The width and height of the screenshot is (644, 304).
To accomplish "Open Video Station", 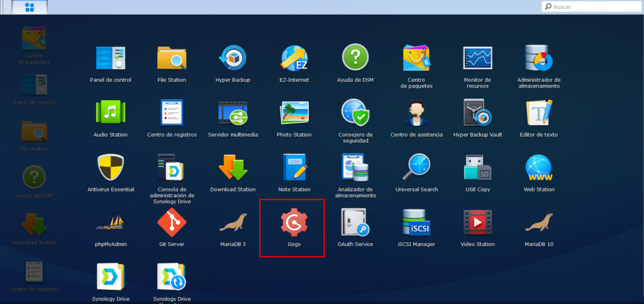I will (x=478, y=222).
